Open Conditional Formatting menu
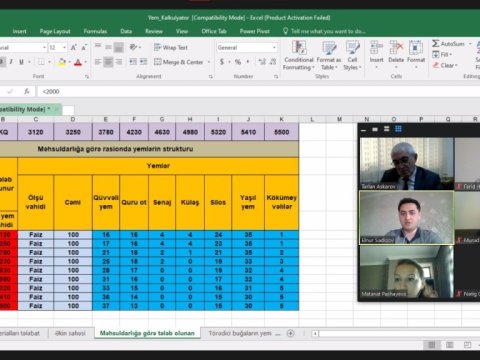480x360 pixels. [x=299, y=55]
